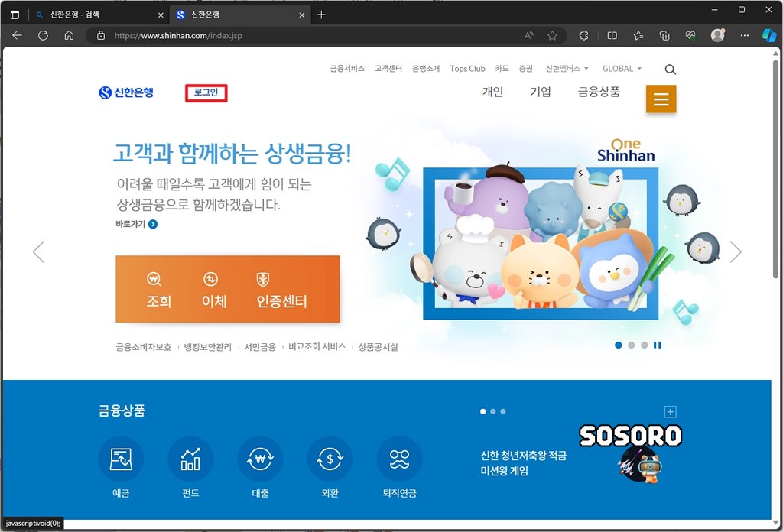
Task: Click the Shinhan Bank logo
Action: coord(126,92)
